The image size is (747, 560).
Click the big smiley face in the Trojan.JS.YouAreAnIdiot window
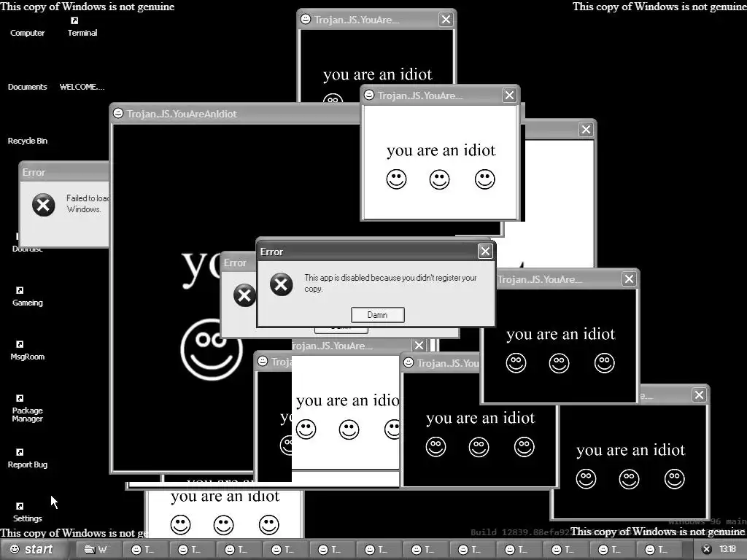(x=212, y=349)
